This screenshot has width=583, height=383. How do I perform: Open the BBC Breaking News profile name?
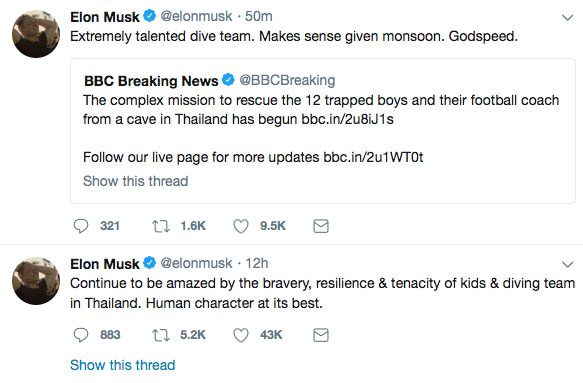click(151, 81)
